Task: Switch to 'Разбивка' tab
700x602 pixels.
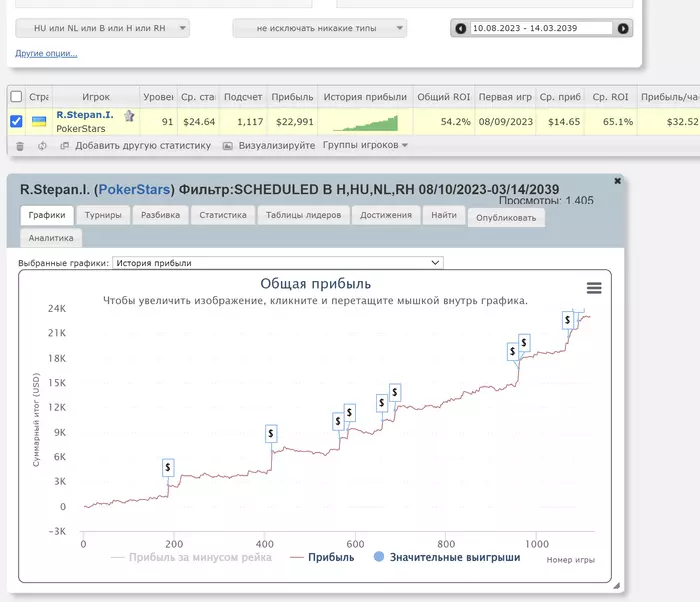Action: coord(160,215)
